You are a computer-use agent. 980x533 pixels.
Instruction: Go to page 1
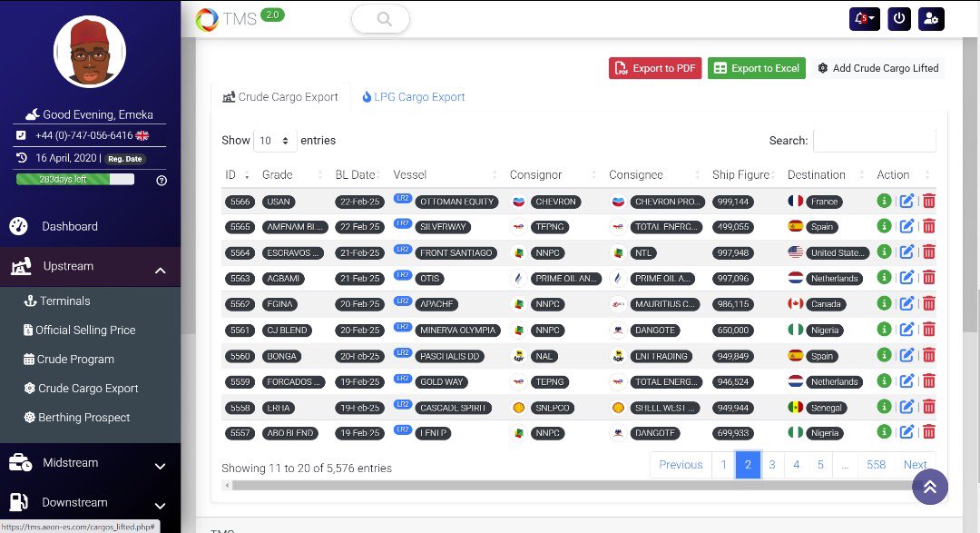[x=724, y=465]
